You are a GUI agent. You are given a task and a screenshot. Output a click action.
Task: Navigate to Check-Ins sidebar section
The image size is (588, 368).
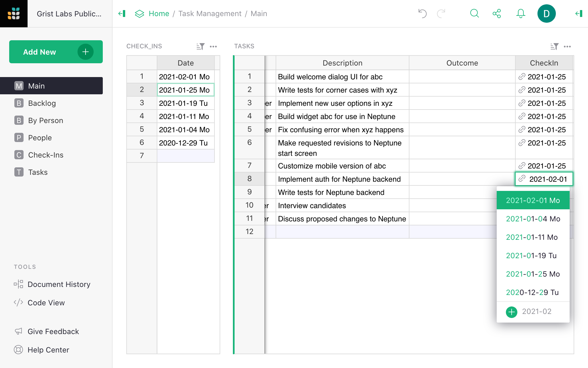[x=46, y=155]
